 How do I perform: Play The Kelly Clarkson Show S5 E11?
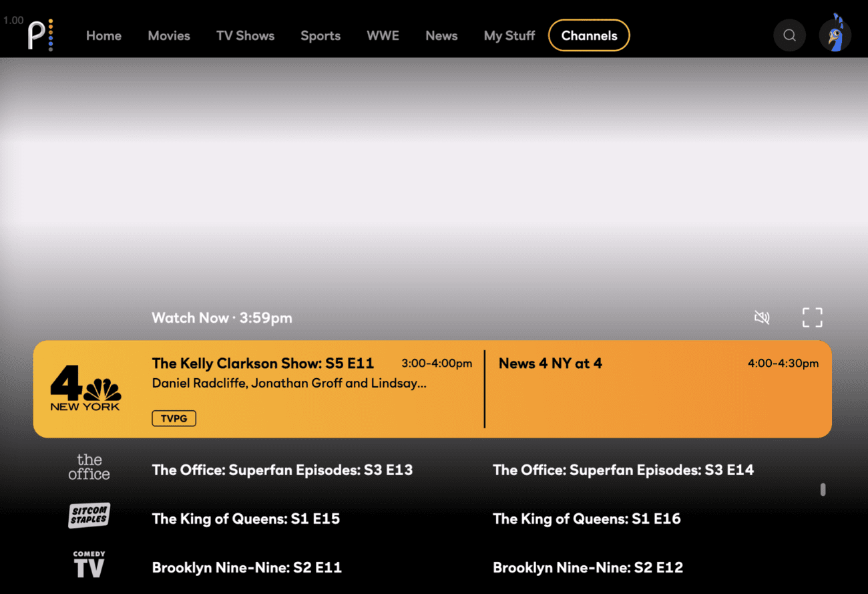point(263,363)
